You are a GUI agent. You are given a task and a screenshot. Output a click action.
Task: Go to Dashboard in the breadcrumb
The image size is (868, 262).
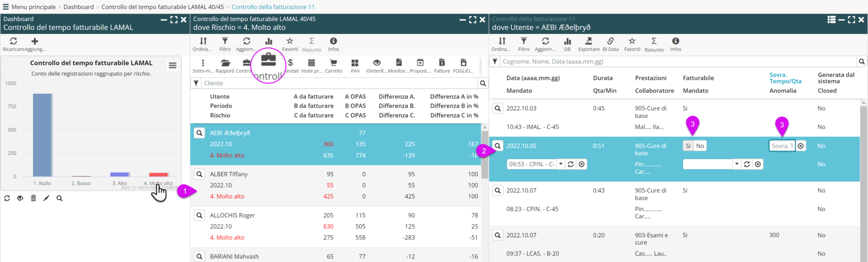[79, 7]
